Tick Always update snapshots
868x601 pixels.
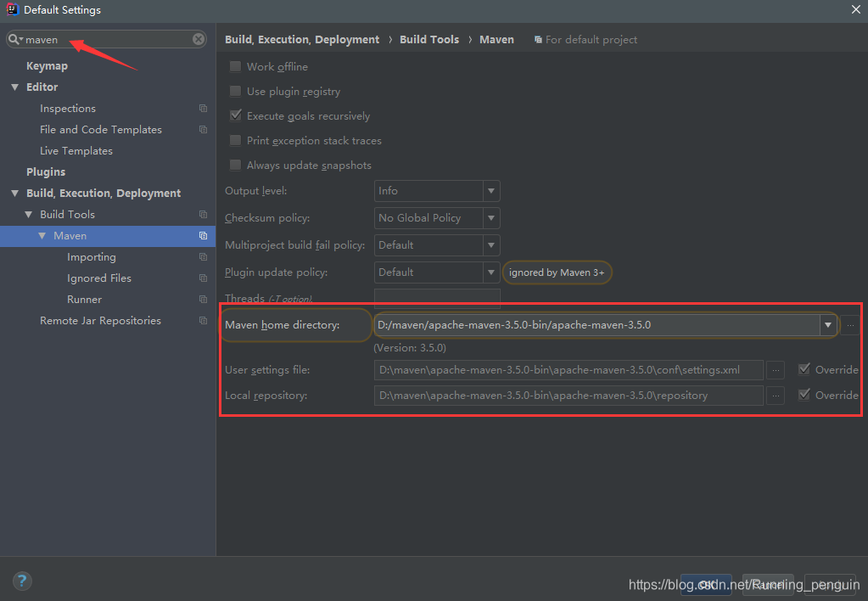235,165
